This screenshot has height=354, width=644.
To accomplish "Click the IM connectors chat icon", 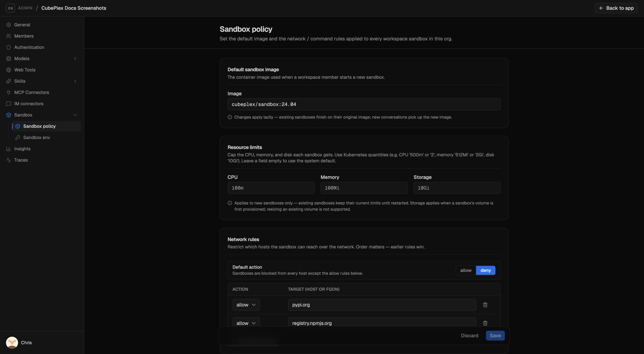I will pos(9,104).
